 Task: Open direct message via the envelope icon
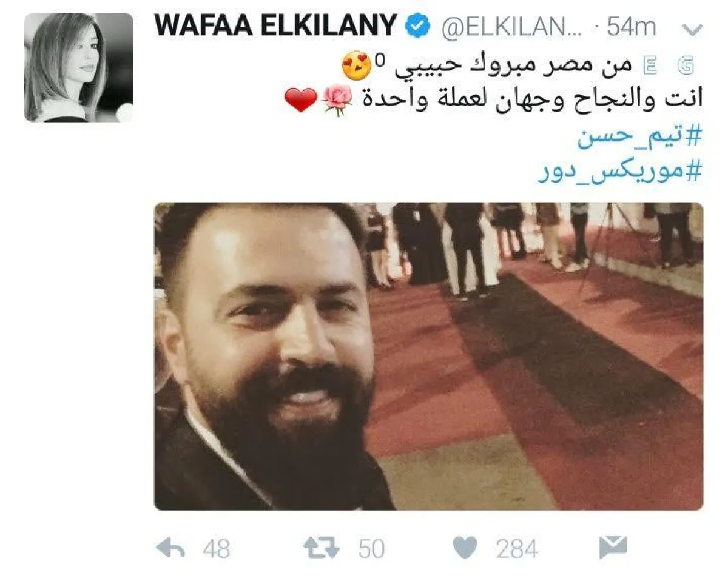coord(613,548)
